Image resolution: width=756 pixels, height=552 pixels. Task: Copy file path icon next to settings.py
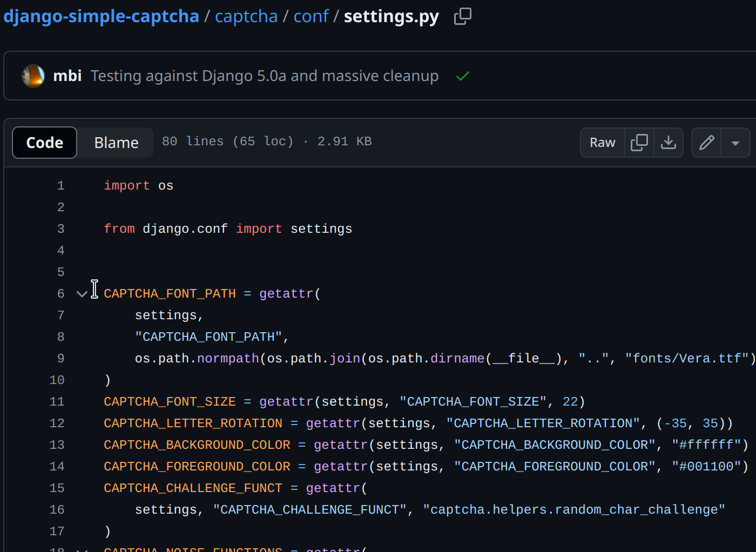[463, 16]
